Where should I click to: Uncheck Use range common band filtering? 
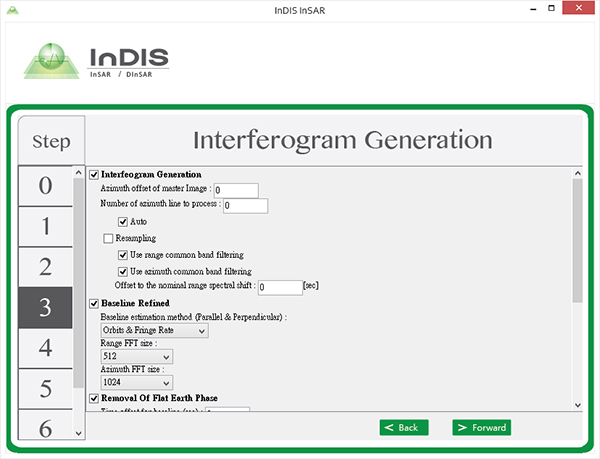tap(123, 255)
